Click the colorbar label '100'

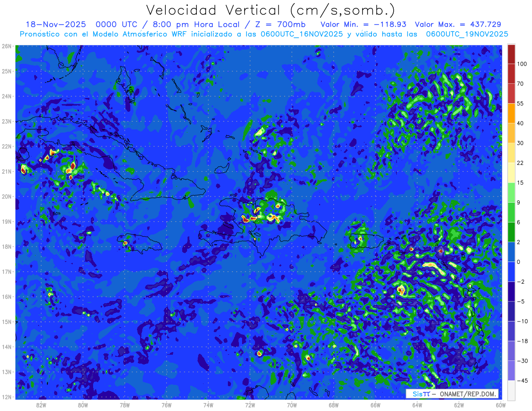pyautogui.click(x=522, y=64)
